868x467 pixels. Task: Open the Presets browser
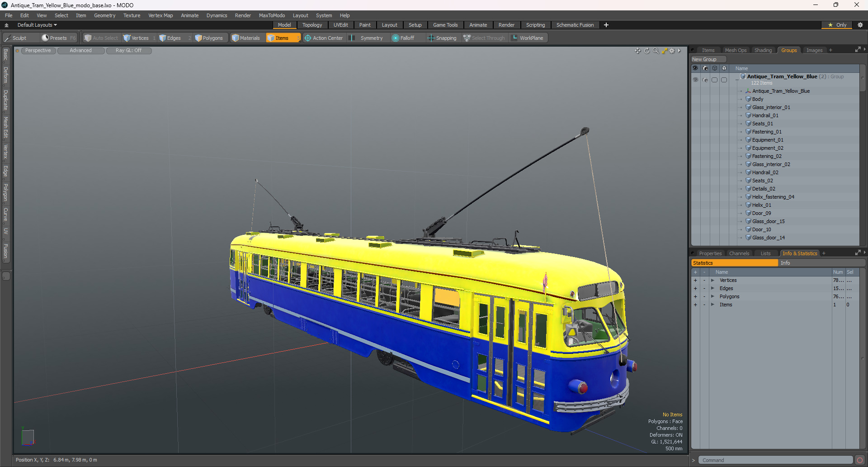(x=58, y=38)
